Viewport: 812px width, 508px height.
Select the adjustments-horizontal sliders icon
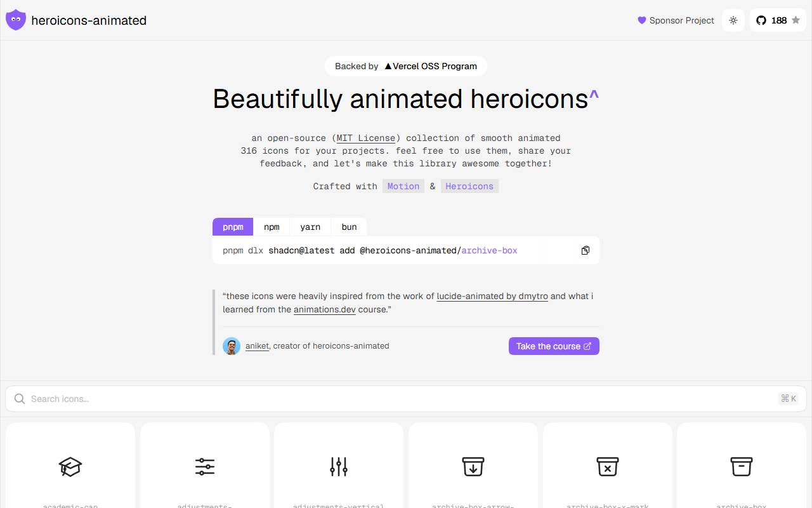point(205,465)
